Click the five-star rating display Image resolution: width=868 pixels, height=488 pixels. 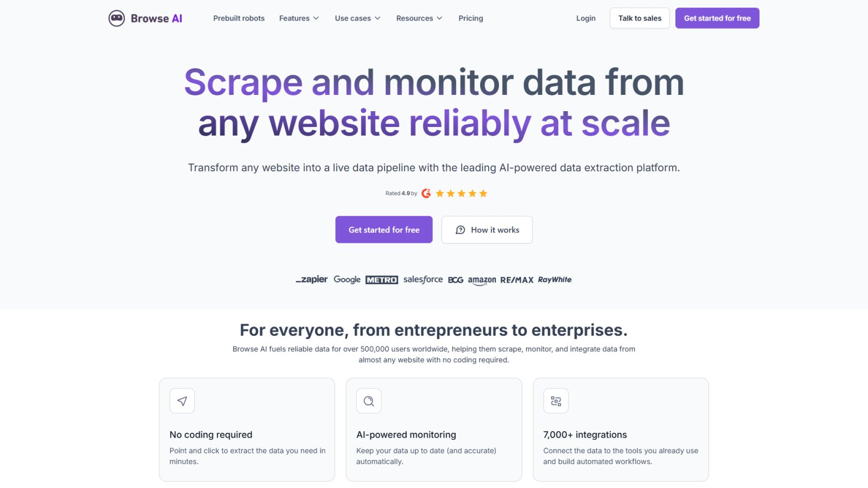[461, 193]
